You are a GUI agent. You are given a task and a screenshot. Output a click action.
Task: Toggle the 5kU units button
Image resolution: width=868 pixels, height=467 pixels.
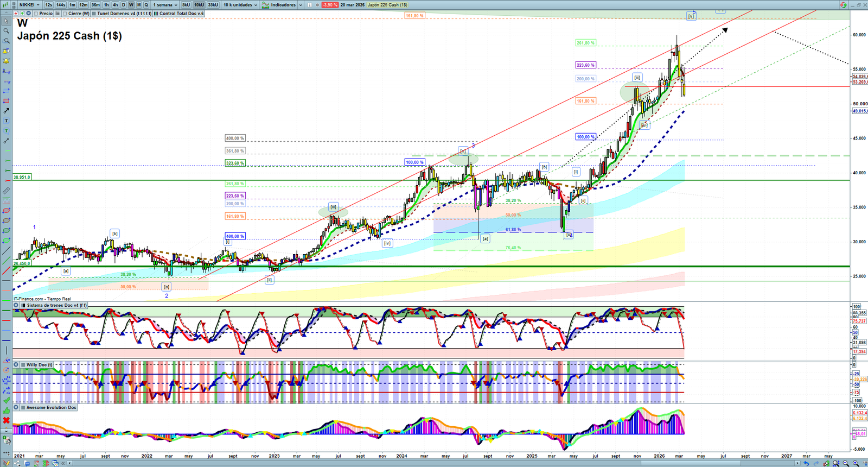pos(186,5)
